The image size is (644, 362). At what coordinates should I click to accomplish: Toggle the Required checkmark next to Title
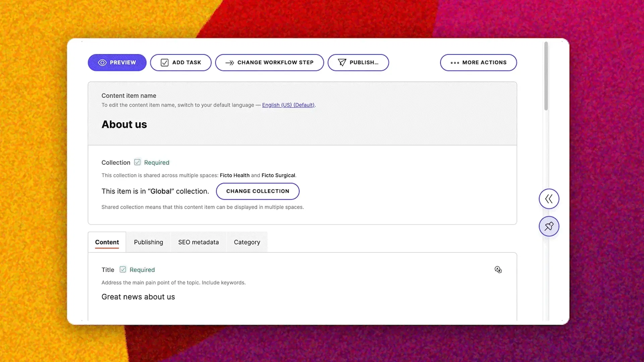click(123, 269)
